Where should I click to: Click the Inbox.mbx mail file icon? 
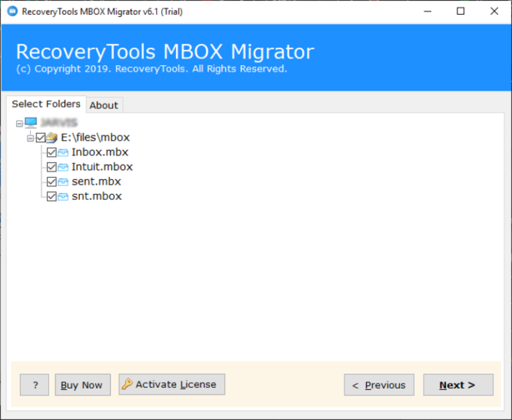64,153
